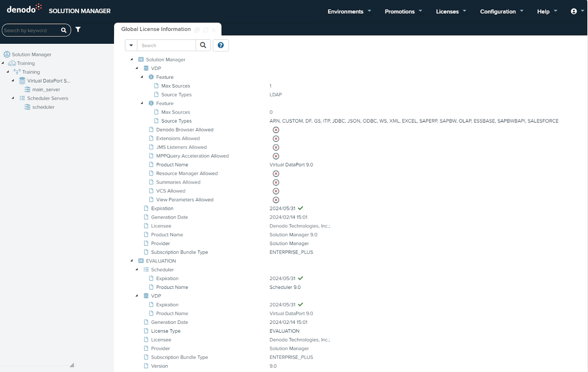Click the red X icon for View Parameters Allowed

tap(276, 200)
